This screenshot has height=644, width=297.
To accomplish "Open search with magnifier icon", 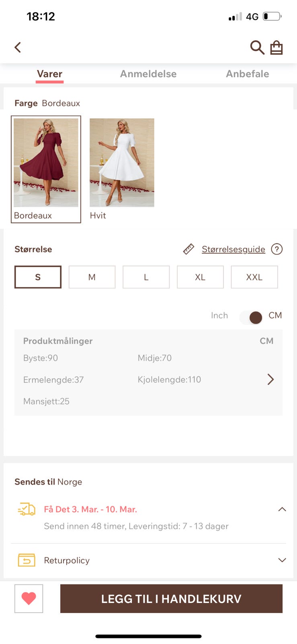I will (x=257, y=47).
